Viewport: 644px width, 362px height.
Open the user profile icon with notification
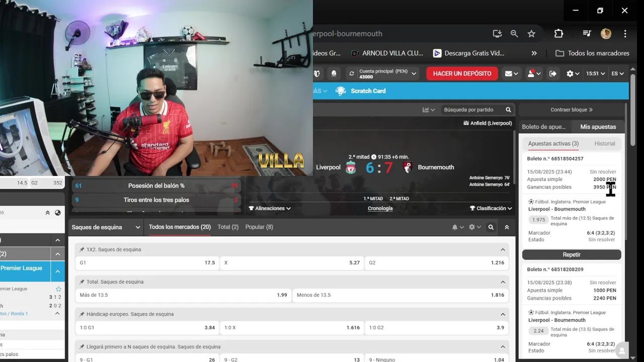click(534, 74)
